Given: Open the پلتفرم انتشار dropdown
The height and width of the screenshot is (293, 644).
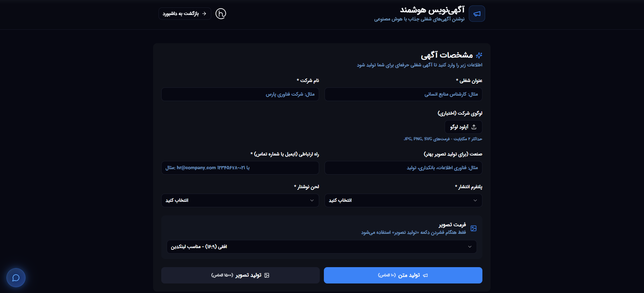Looking at the screenshot, I should point(403,200).
